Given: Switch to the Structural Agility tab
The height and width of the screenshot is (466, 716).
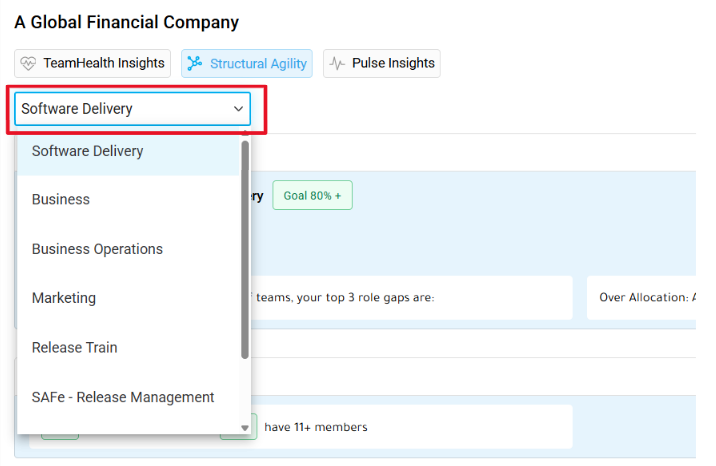Looking at the screenshot, I should pos(247,63).
